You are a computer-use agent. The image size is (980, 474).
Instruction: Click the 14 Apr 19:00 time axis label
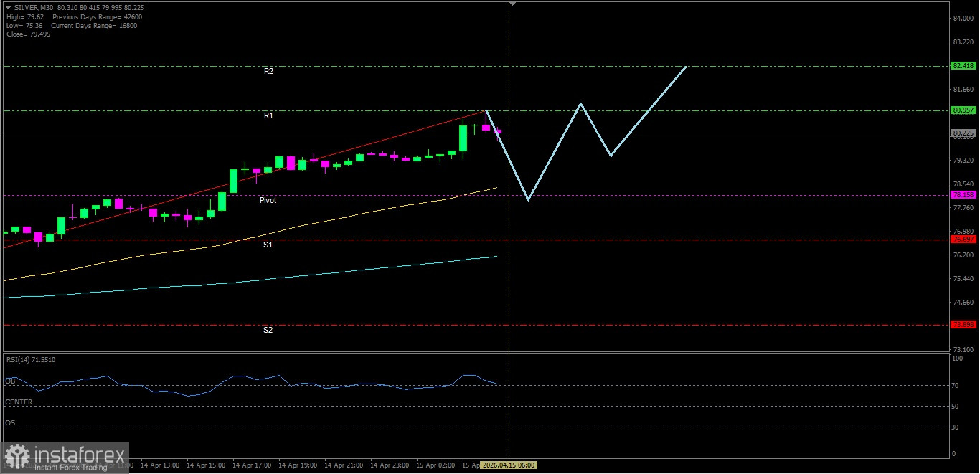(x=298, y=465)
